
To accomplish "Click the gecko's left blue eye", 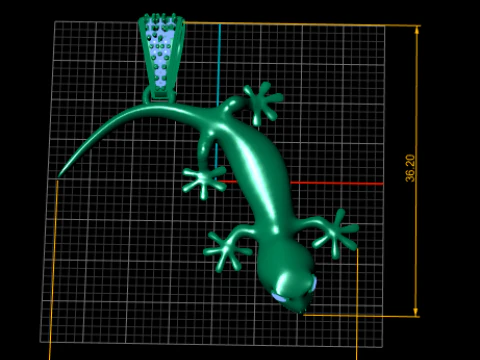I will [278, 297].
